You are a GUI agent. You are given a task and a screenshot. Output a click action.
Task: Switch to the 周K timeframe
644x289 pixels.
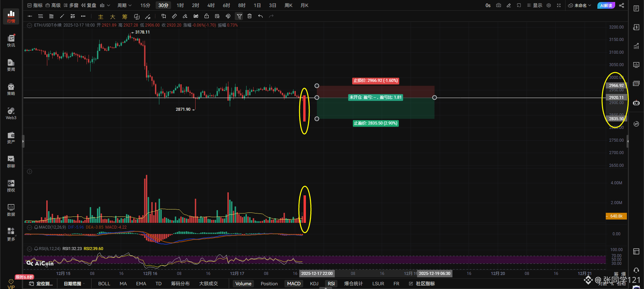point(288,5)
